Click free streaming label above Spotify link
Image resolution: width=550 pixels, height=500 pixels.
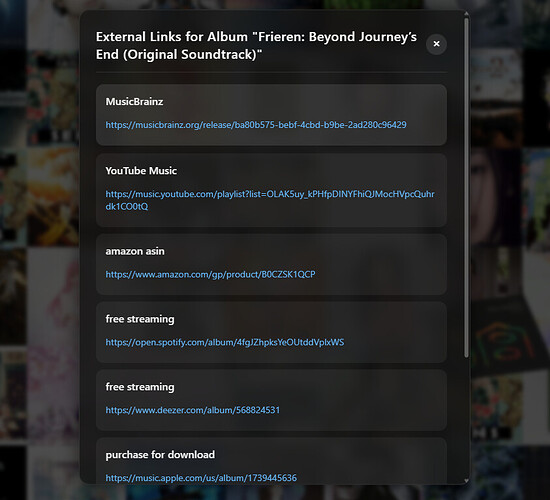pyautogui.click(x=140, y=319)
